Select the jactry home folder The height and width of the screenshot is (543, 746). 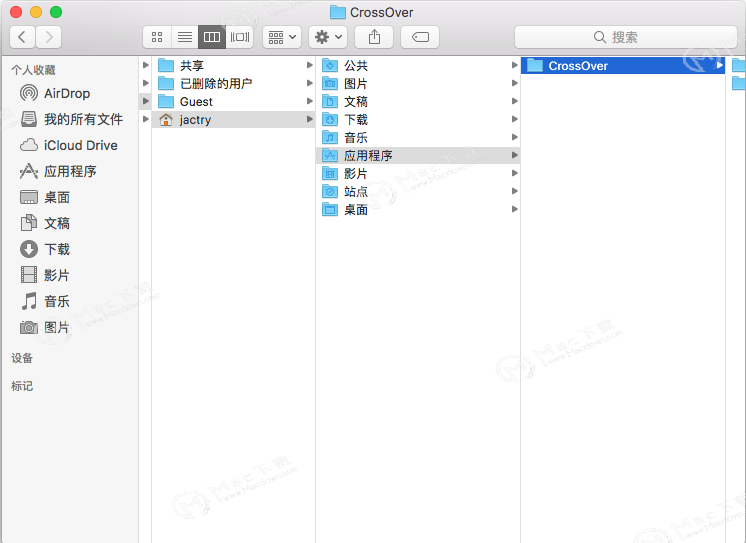[233, 119]
